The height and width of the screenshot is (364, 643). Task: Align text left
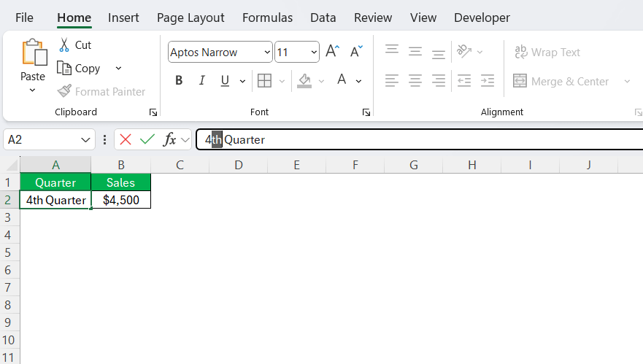click(x=392, y=80)
